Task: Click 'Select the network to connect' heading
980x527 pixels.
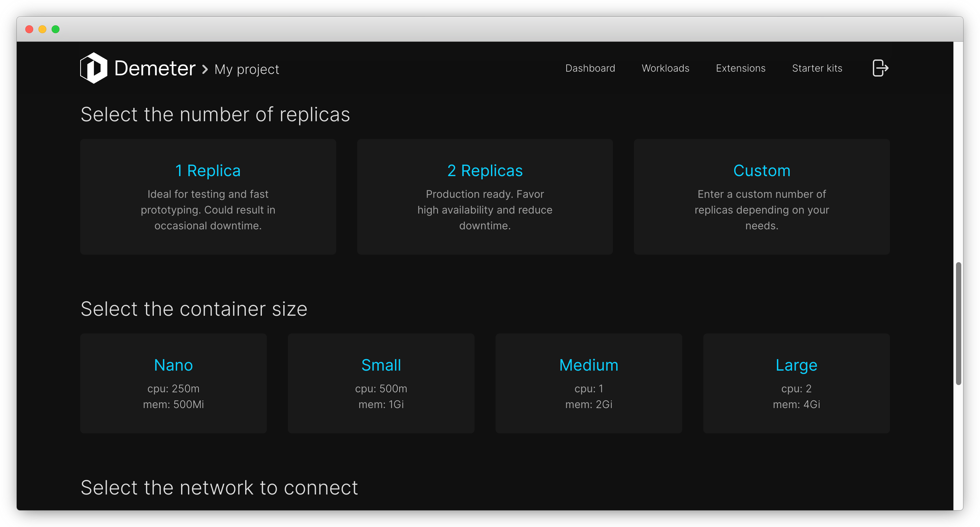Action: click(220, 488)
